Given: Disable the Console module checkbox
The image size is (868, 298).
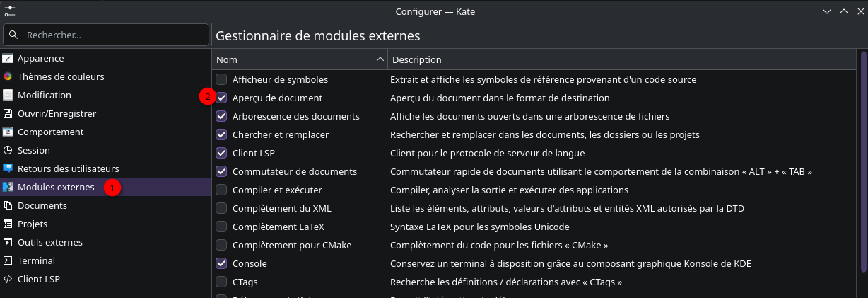Looking at the screenshot, I should [x=222, y=264].
